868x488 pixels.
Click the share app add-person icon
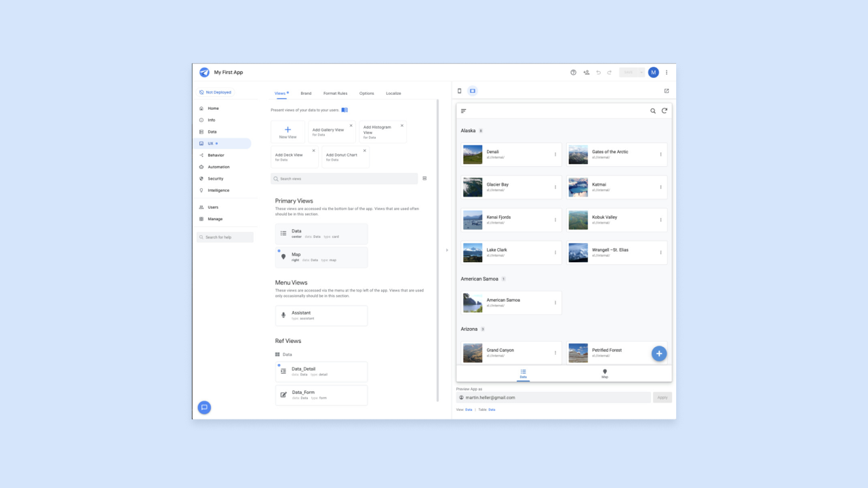(x=586, y=73)
